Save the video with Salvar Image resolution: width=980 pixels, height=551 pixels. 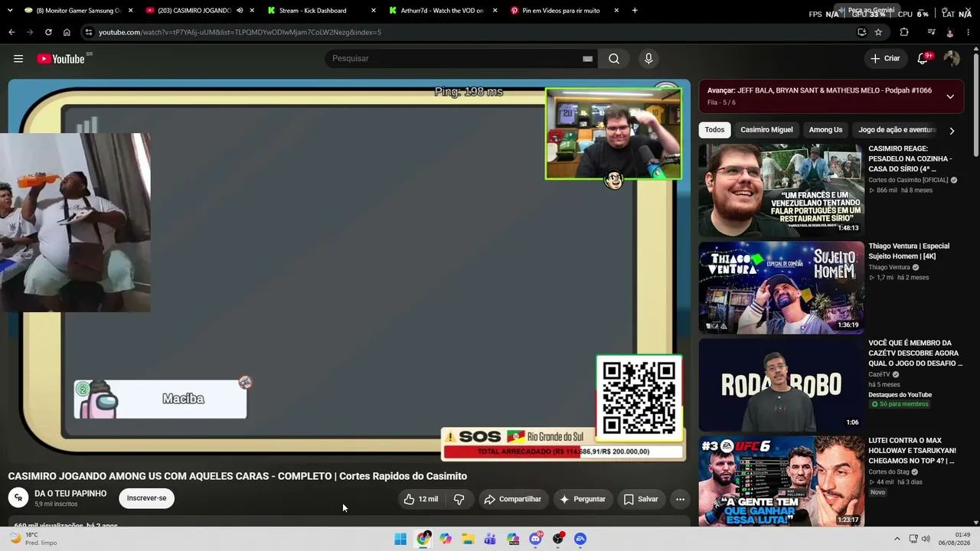pyautogui.click(x=640, y=499)
